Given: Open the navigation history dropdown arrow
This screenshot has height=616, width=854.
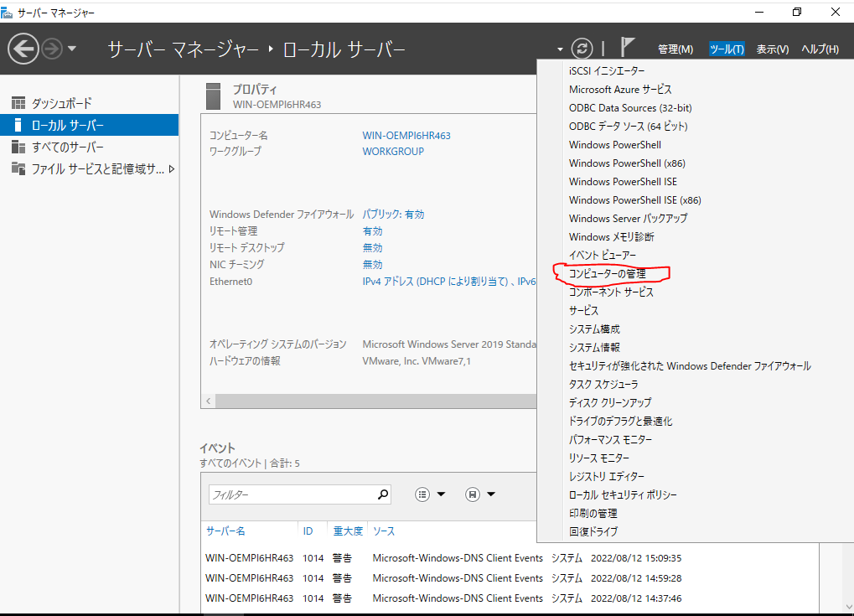Looking at the screenshot, I should coord(72,49).
